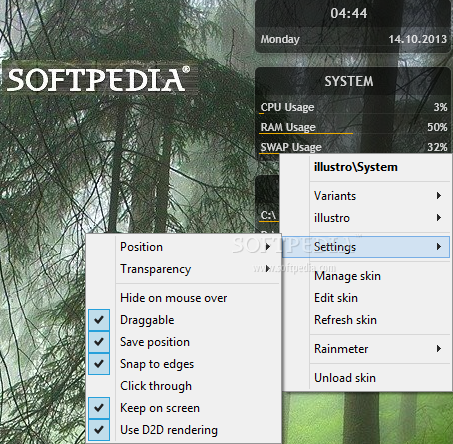Click the 32% SWAP value
The width and height of the screenshot is (453, 444).
[x=437, y=147]
